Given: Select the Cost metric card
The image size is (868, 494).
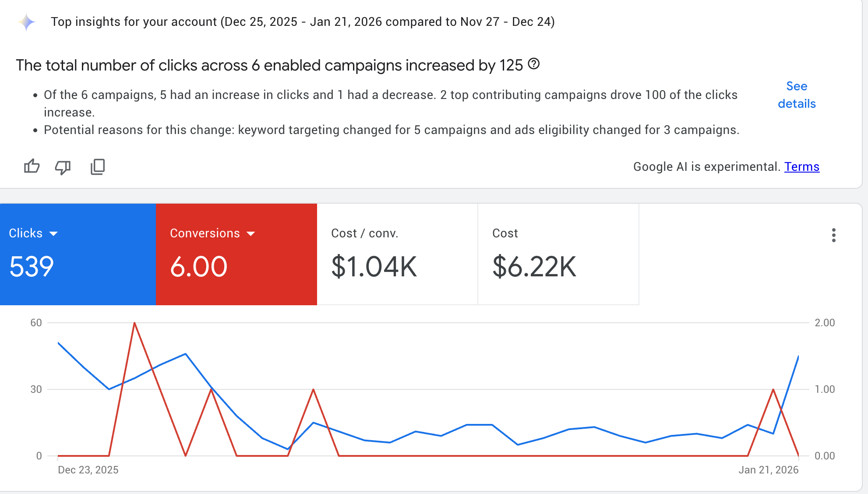Looking at the screenshot, I should pyautogui.click(x=558, y=254).
